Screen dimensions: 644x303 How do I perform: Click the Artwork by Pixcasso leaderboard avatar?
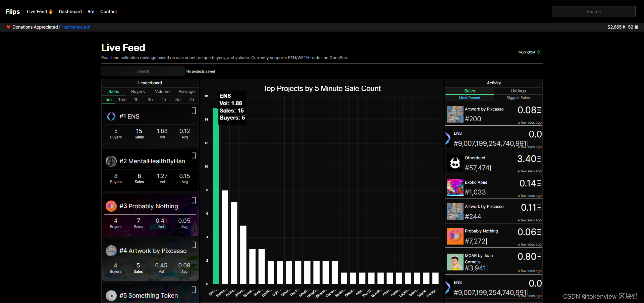click(x=111, y=251)
